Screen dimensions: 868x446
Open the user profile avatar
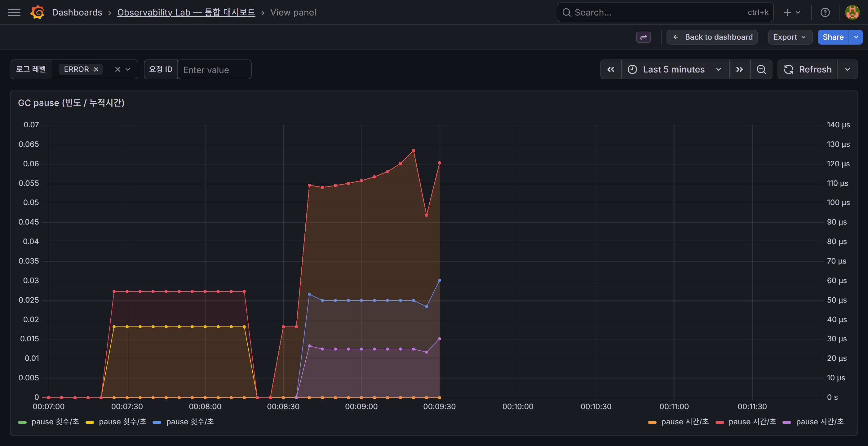[852, 12]
